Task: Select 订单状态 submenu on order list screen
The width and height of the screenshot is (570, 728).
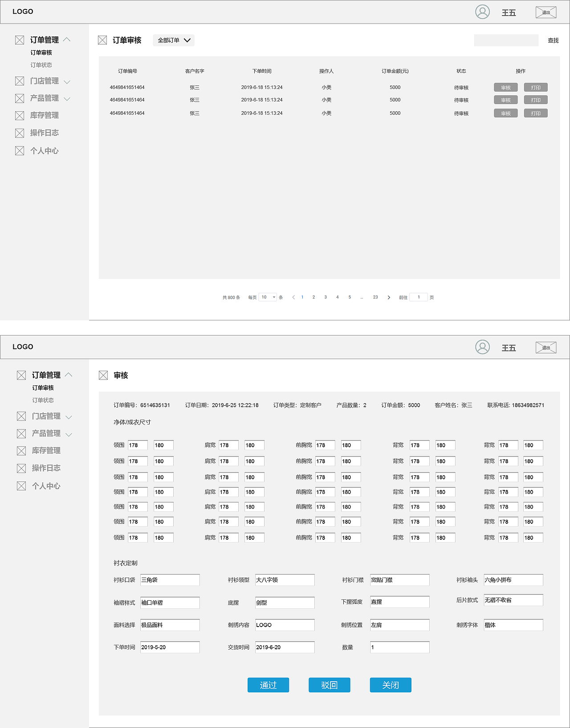Action: pyautogui.click(x=41, y=65)
